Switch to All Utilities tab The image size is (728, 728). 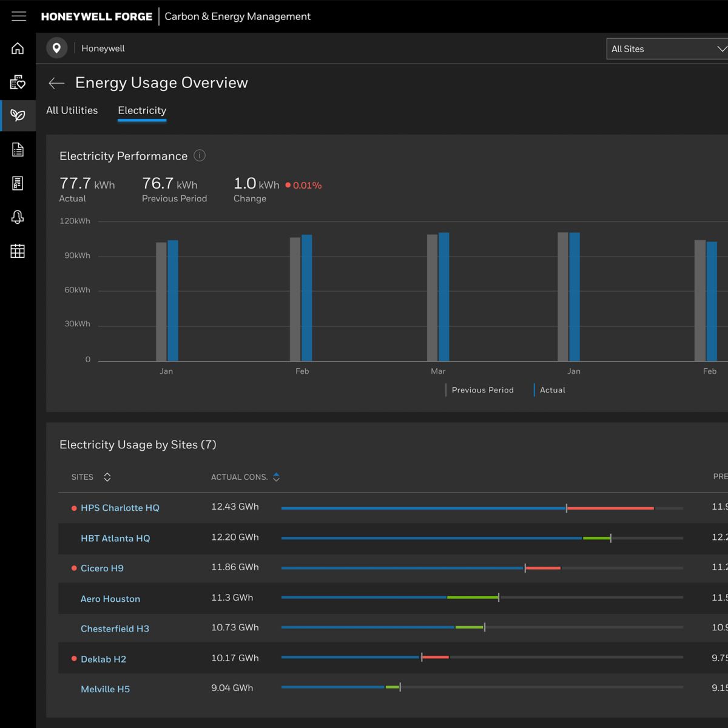pyautogui.click(x=72, y=110)
